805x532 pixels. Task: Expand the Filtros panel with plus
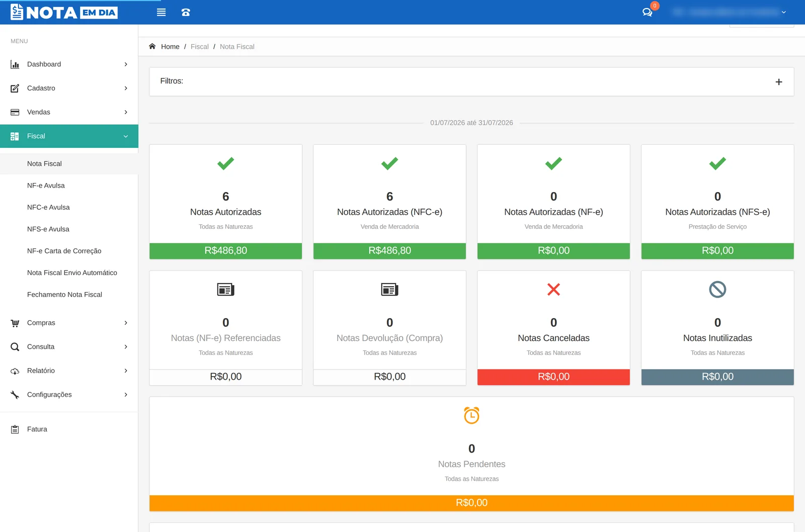[x=778, y=82]
